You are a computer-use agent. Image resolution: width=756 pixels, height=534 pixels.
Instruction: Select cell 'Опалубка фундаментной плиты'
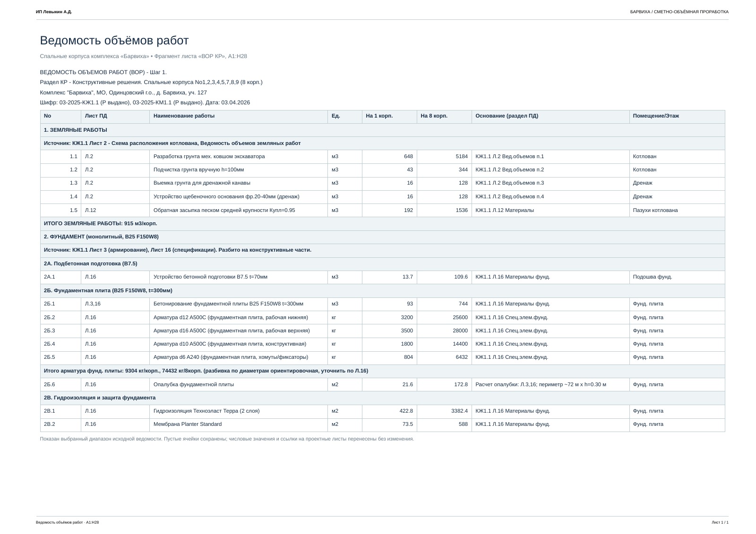[239, 385]
